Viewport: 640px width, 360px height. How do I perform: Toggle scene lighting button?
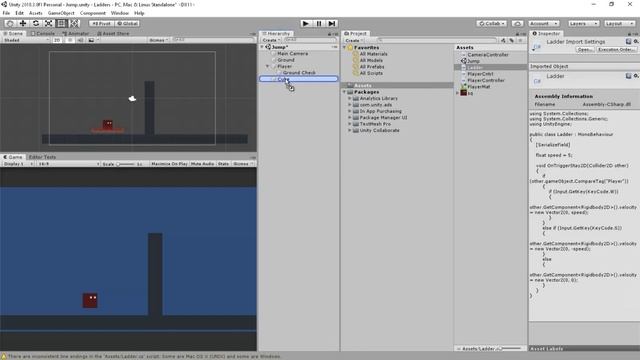pos(70,40)
